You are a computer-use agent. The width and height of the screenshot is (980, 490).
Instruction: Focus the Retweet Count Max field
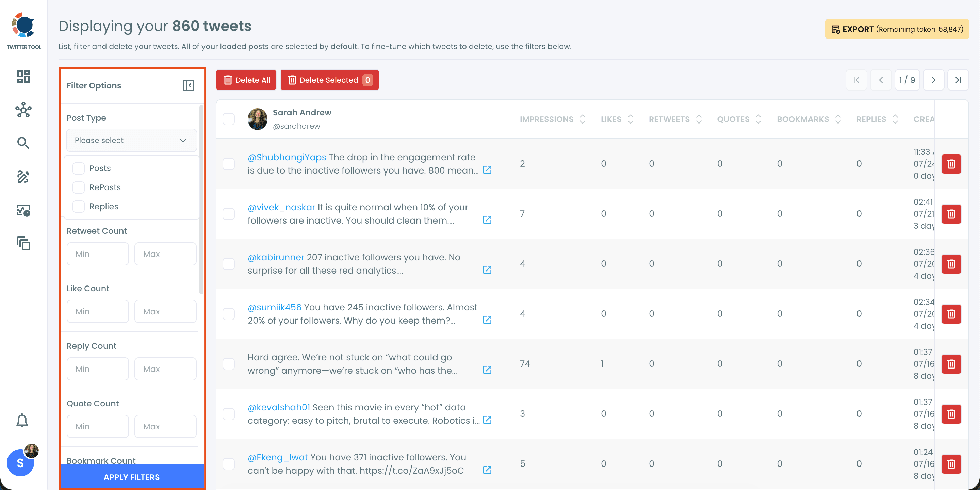pos(165,254)
